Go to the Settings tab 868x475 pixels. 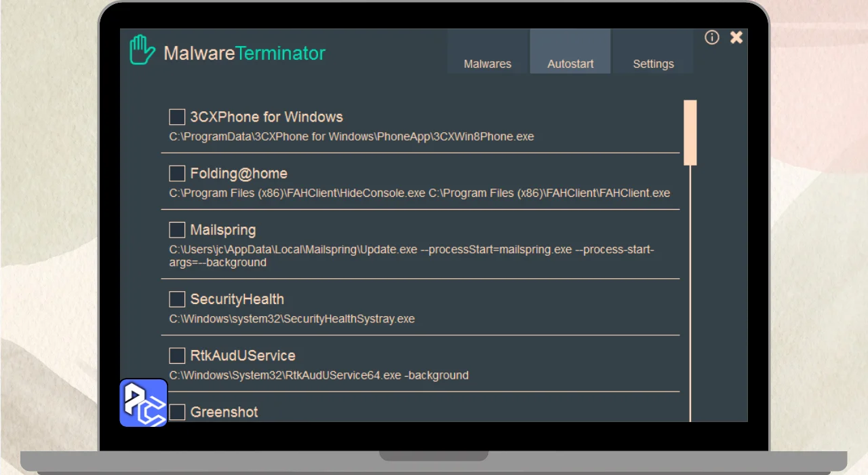pos(653,52)
